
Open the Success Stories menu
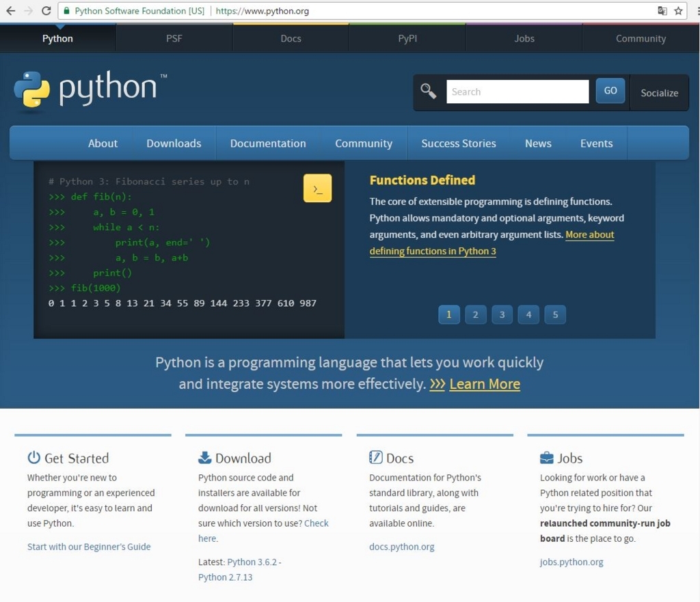click(459, 143)
